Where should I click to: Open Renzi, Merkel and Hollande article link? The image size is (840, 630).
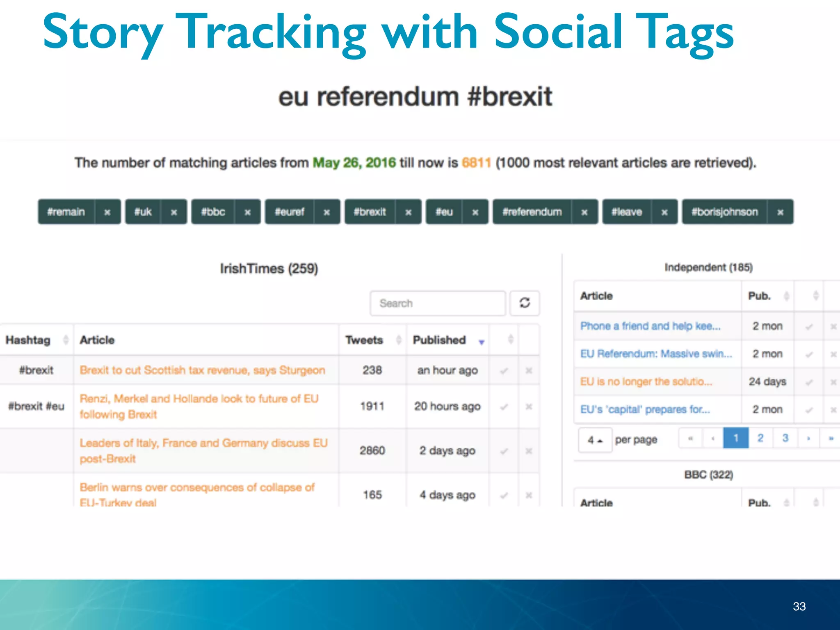point(199,406)
